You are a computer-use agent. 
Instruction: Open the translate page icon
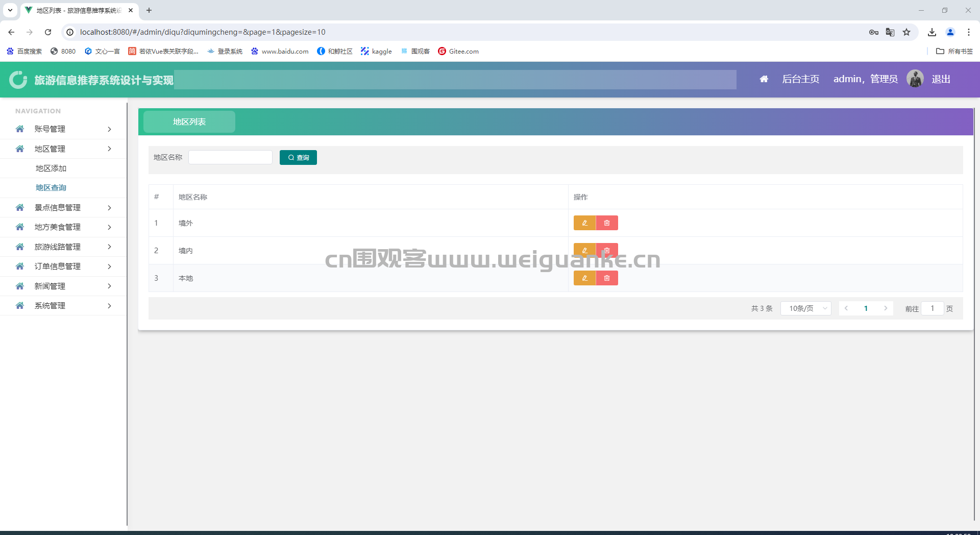click(x=890, y=32)
